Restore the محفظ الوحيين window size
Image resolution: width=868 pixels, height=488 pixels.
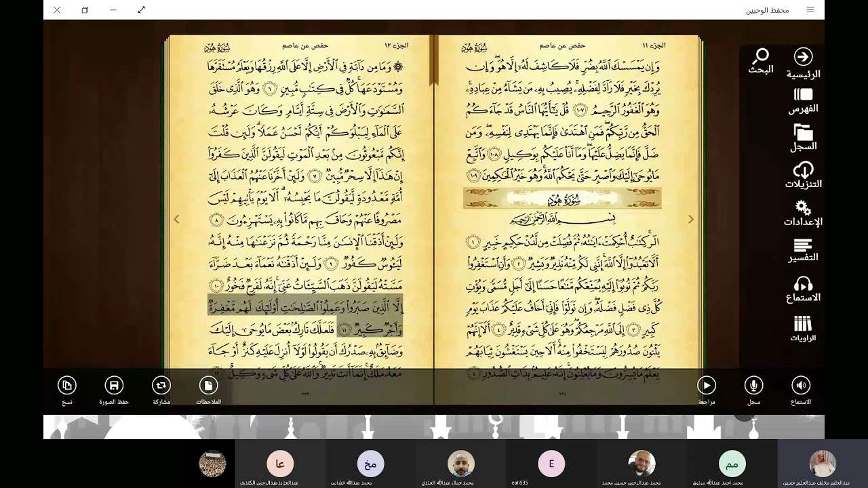[x=85, y=9]
